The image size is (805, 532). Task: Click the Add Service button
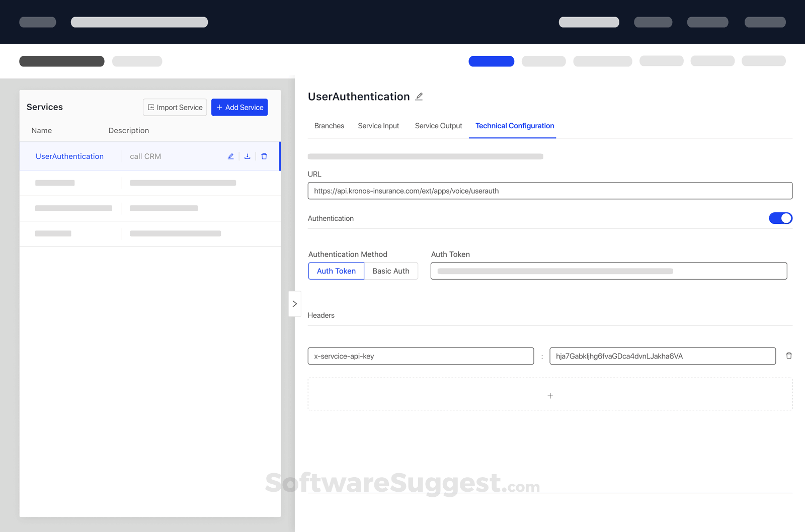coord(239,107)
